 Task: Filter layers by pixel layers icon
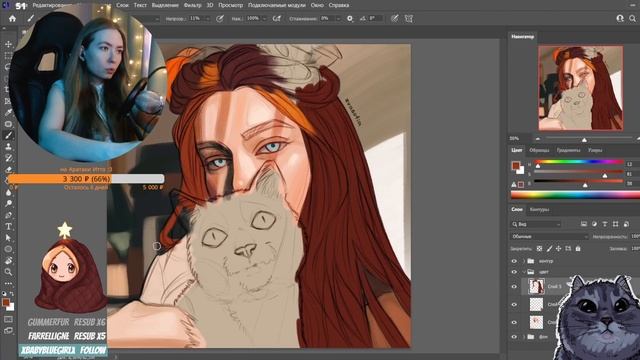tap(584, 224)
